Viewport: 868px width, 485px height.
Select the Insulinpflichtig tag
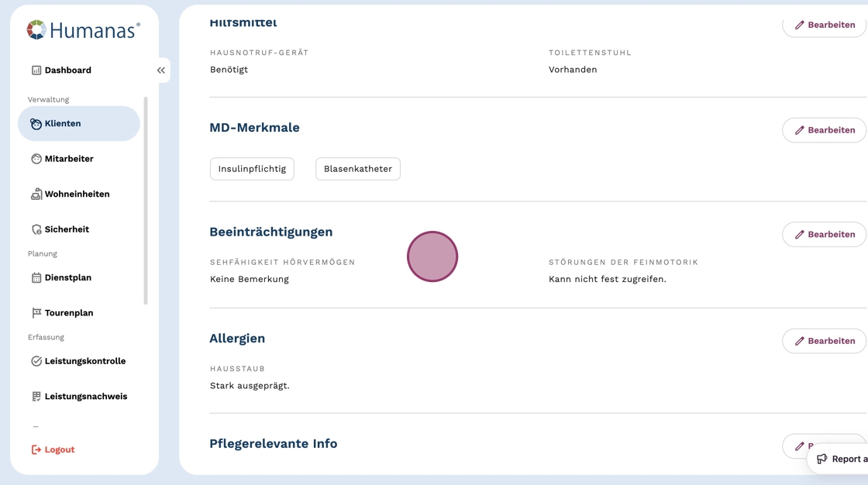(x=252, y=169)
